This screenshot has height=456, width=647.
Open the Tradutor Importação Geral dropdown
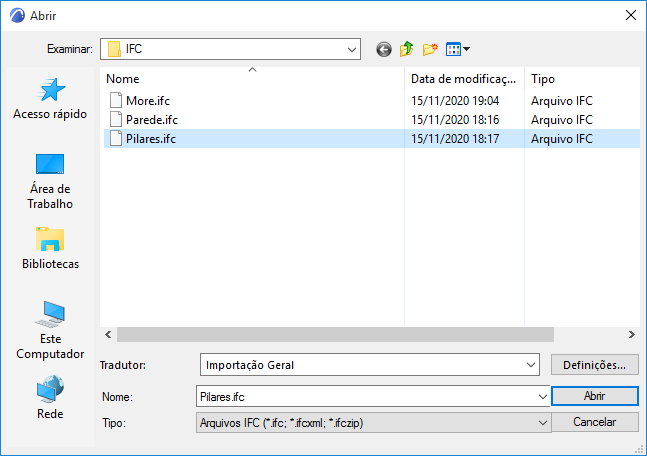point(531,365)
